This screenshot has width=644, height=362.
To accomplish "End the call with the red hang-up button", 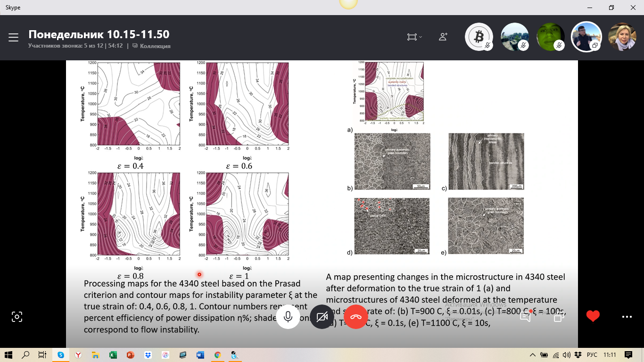I will (356, 317).
